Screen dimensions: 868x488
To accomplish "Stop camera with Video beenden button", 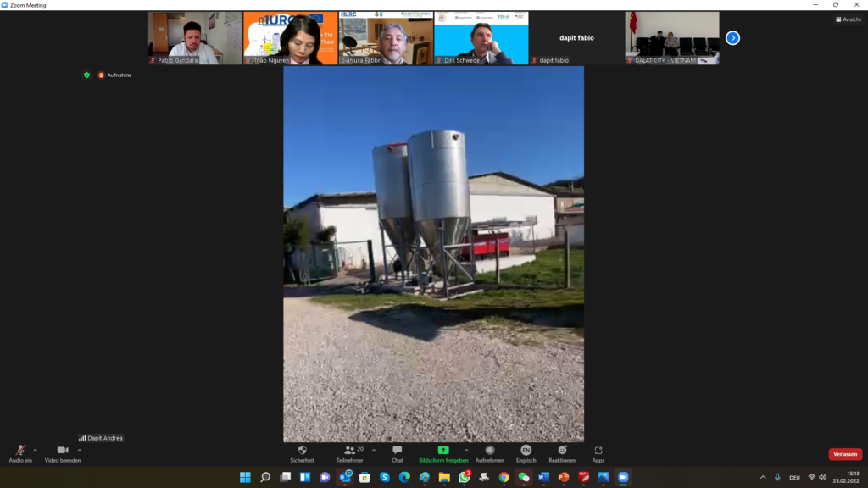I will (63, 451).
